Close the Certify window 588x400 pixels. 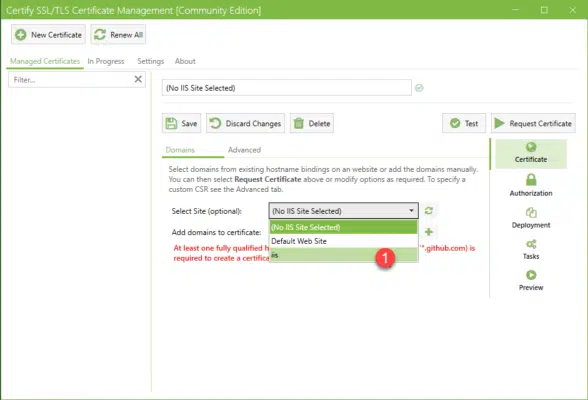point(572,10)
